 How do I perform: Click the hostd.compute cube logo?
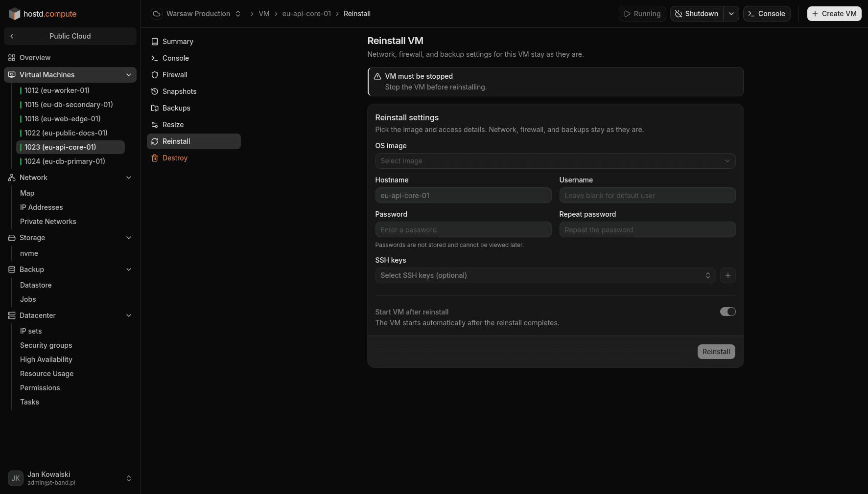pyautogui.click(x=15, y=14)
